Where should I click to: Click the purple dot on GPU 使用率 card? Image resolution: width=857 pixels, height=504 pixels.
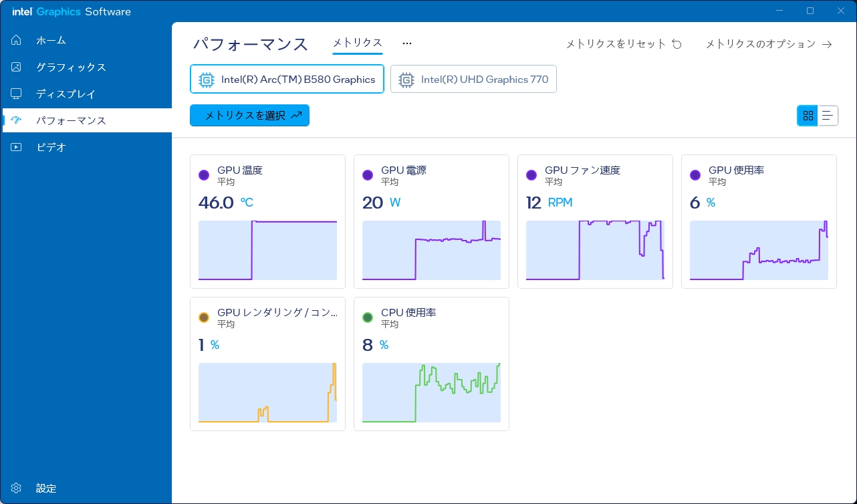click(x=695, y=175)
